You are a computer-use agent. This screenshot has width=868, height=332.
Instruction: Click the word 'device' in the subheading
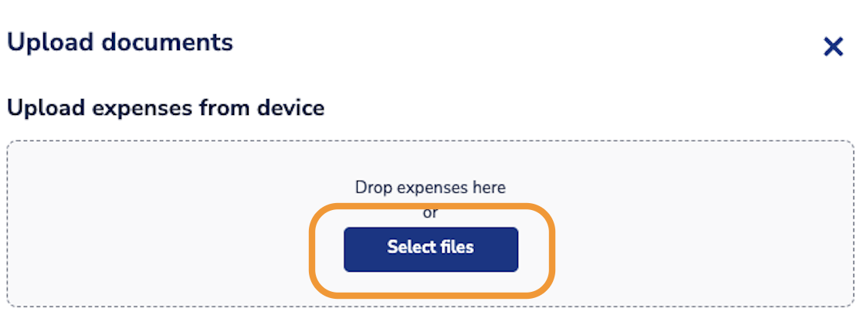(292, 108)
